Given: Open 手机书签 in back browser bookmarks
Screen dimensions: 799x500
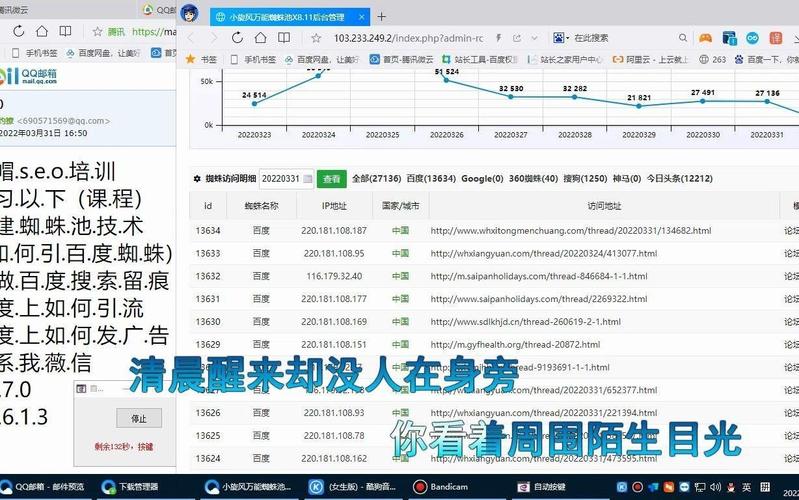Looking at the screenshot, I should (x=35, y=52).
